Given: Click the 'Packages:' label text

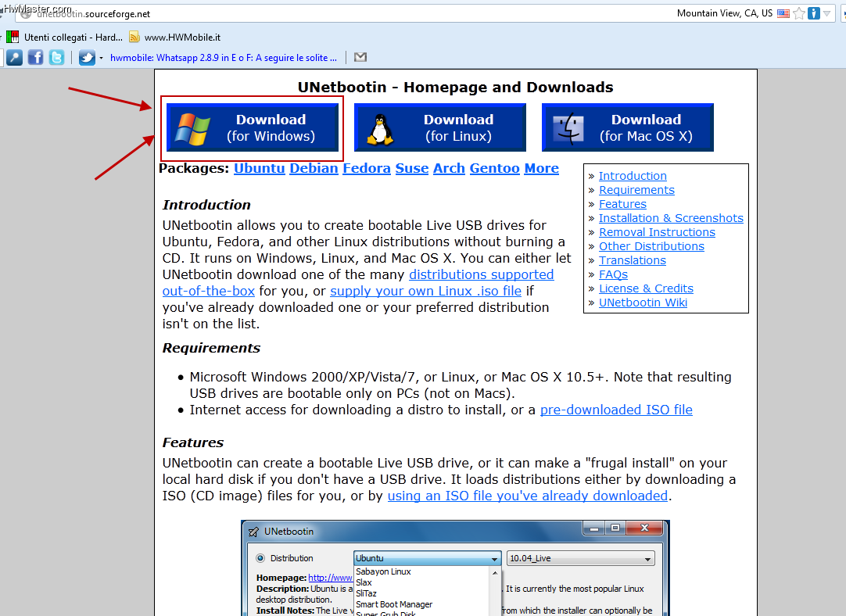Looking at the screenshot, I should 194,168.
